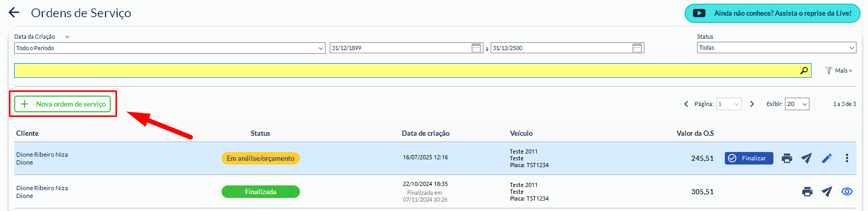Image resolution: width=868 pixels, height=211 pixels.
Task: Send the 245,51 service order
Action: pos(806,158)
